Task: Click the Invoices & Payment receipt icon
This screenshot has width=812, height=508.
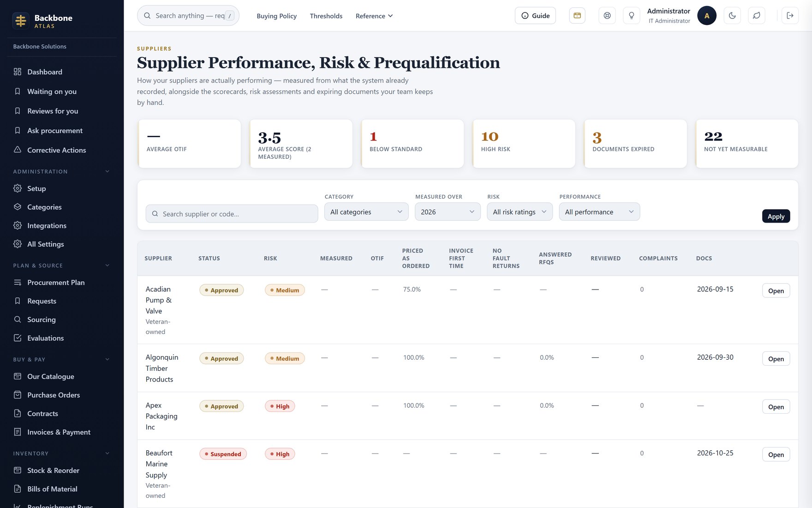Action: [18, 432]
